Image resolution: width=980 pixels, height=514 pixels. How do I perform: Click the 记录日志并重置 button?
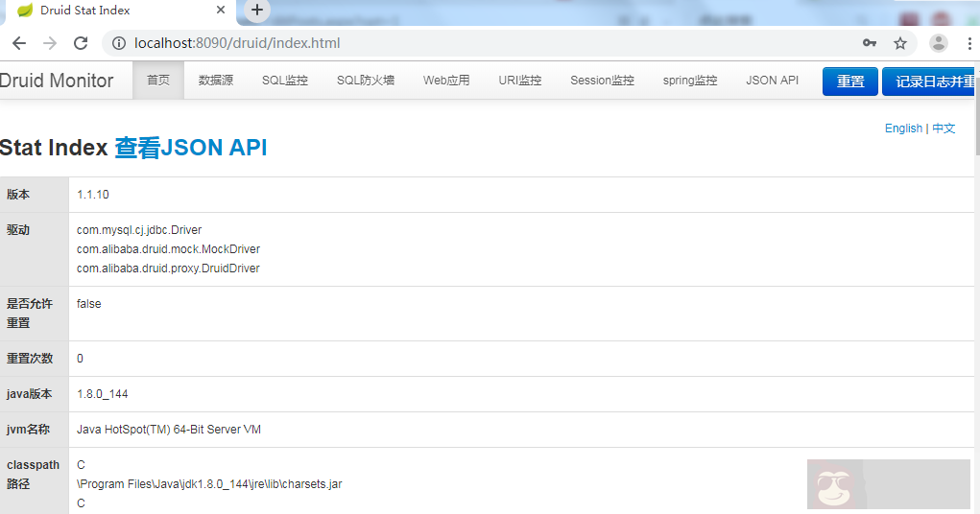(929, 82)
